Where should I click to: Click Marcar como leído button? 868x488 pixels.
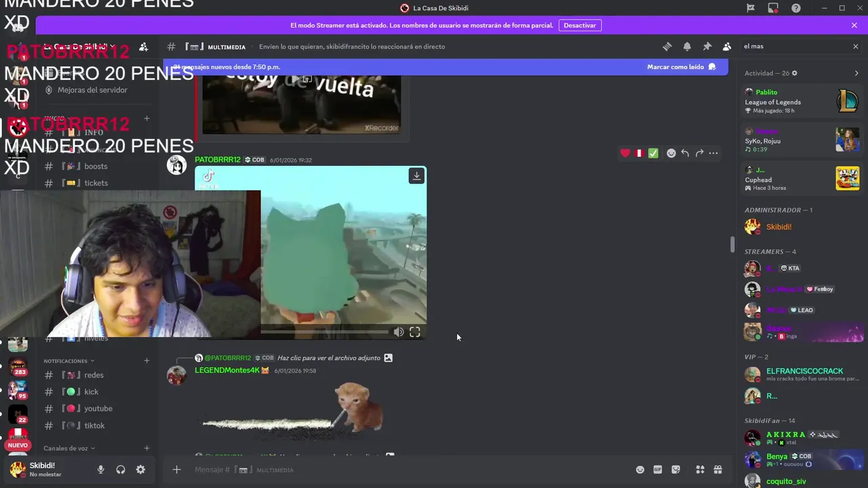(681, 67)
